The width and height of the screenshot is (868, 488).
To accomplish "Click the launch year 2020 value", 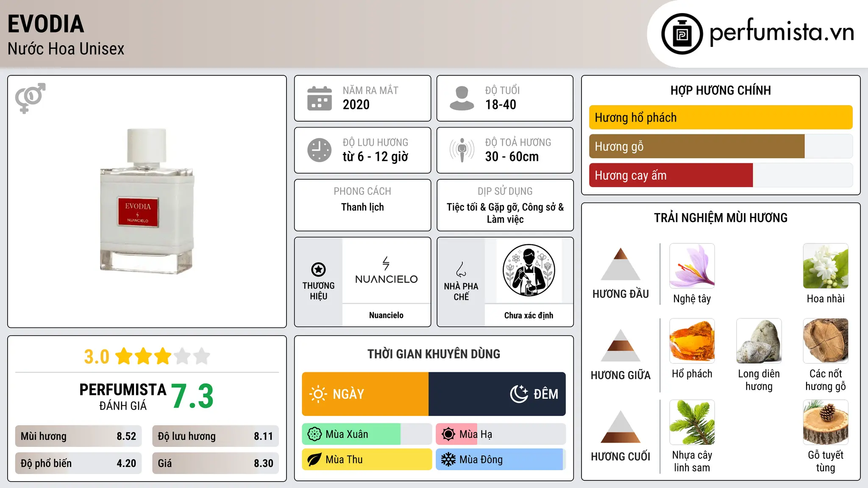I will tap(356, 105).
